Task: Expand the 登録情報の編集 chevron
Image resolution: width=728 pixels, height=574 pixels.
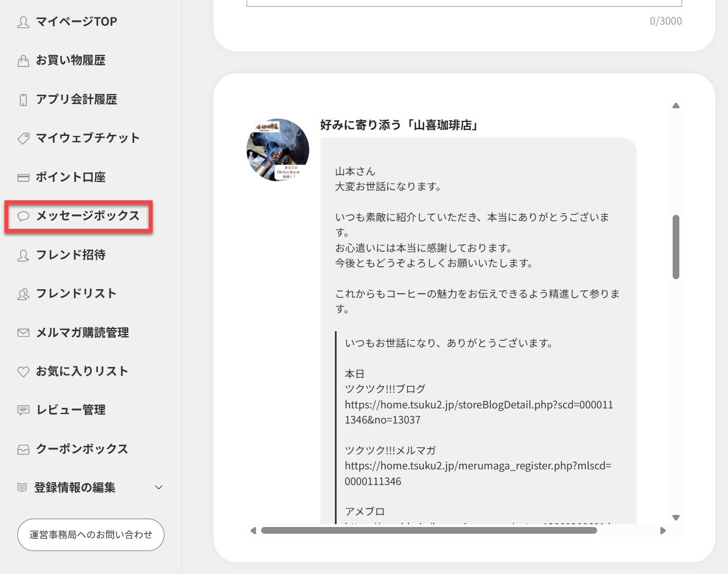Action: 159,487
